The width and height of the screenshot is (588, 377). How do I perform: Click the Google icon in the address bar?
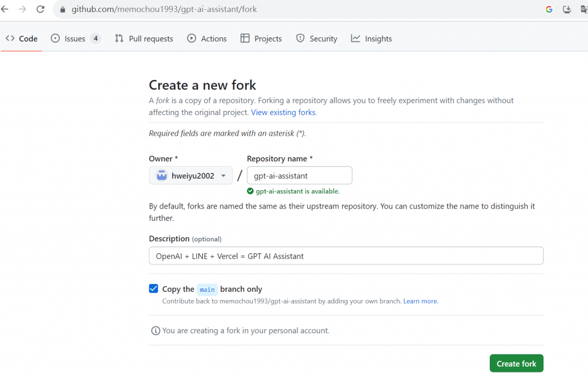pyautogui.click(x=549, y=9)
